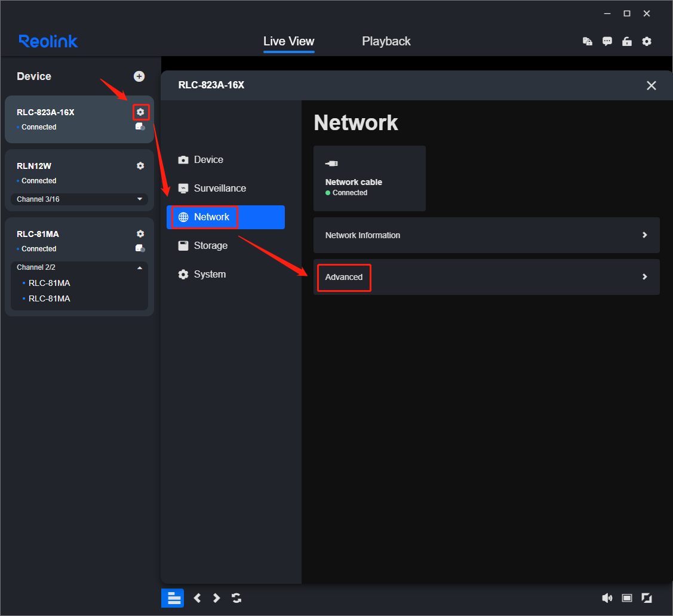Close the Reolink application window
The height and width of the screenshot is (616, 673).
tap(647, 14)
